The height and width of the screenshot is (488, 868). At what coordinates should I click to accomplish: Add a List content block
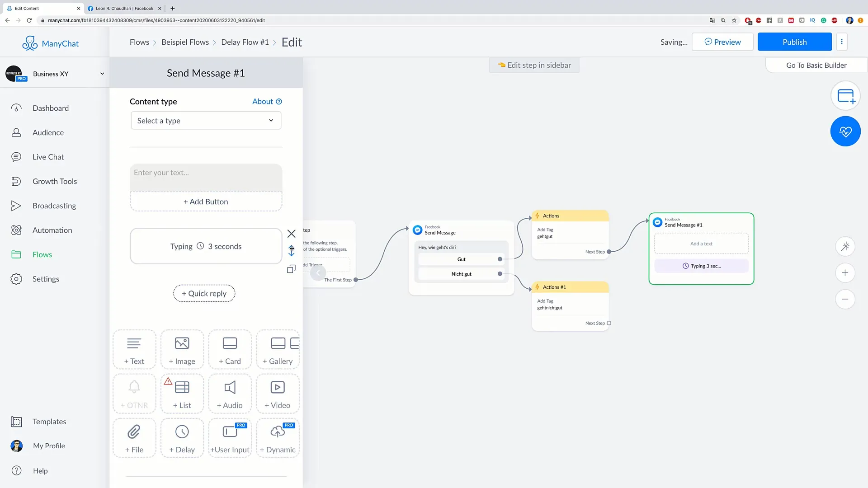[x=182, y=394]
